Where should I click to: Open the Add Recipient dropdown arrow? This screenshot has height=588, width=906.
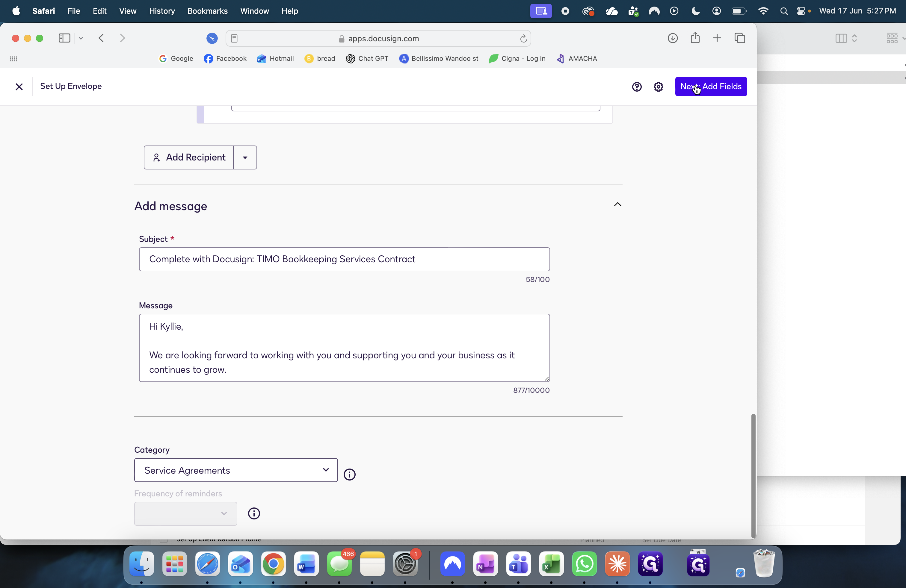coord(245,157)
